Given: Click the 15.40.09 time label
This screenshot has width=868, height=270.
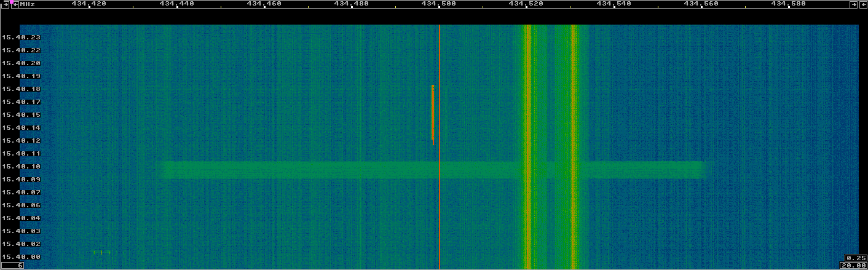Looking at the screenshot, I should pyautogui.click(x=21, y=179).
